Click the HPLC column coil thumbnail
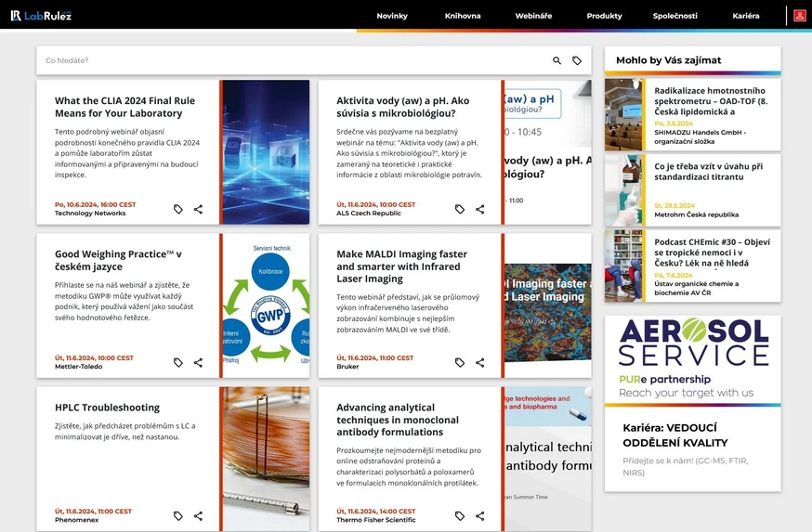Image resolution: width=812 pixels, height=532 pixels. point(266,459)
